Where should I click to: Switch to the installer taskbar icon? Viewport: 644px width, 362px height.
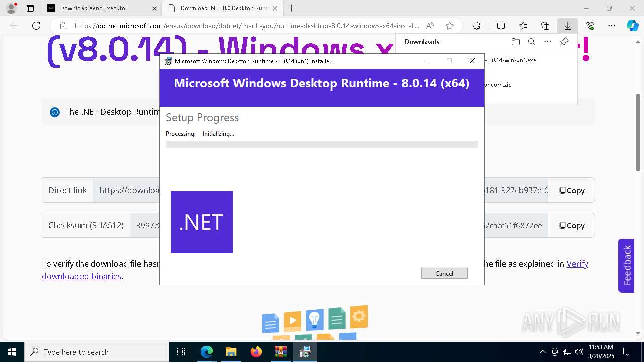click(305, 352)
